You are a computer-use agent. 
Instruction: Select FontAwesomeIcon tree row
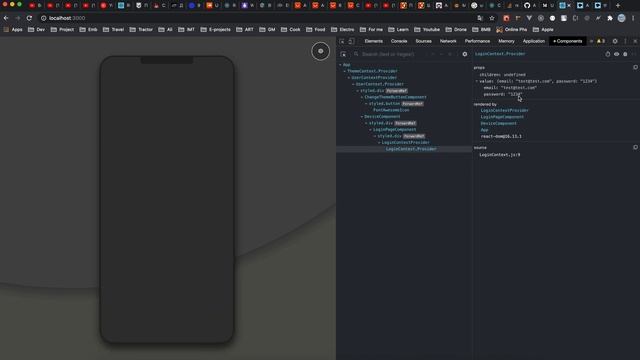pyautogui.click(x=391, y=110)
